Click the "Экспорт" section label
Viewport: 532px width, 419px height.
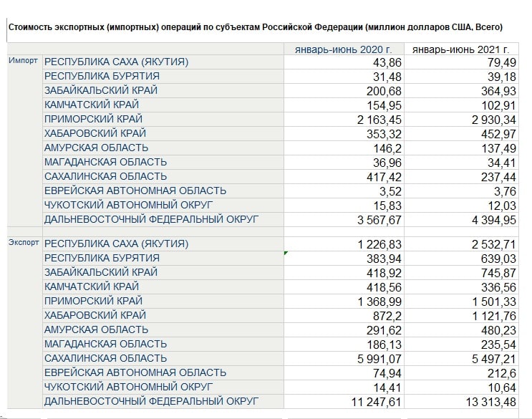24,244
